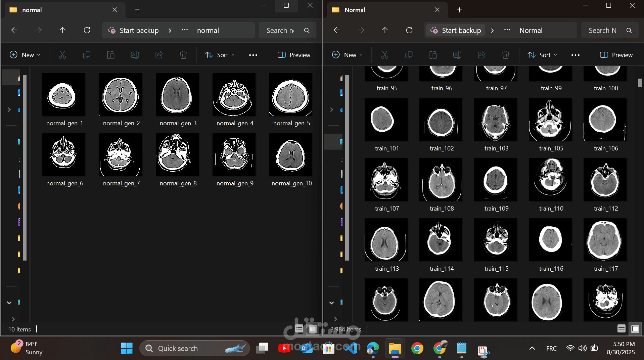This screenshot has height=360, width=644.
Task: Open Google Chrome from the taskbar
Action: (417, 349)
